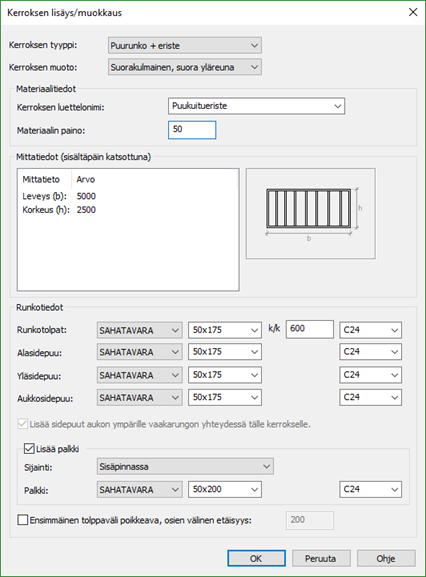Open Aukkosidepuu material type dropdown

click(x=139, y=397)
